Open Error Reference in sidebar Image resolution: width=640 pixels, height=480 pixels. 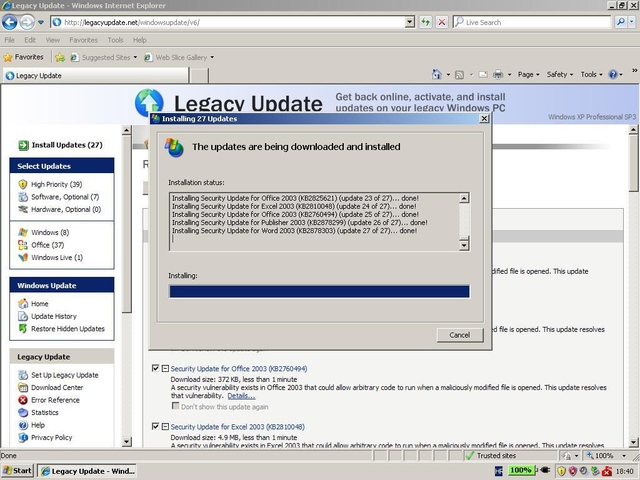pyautogui.click(x=55, y=400)
